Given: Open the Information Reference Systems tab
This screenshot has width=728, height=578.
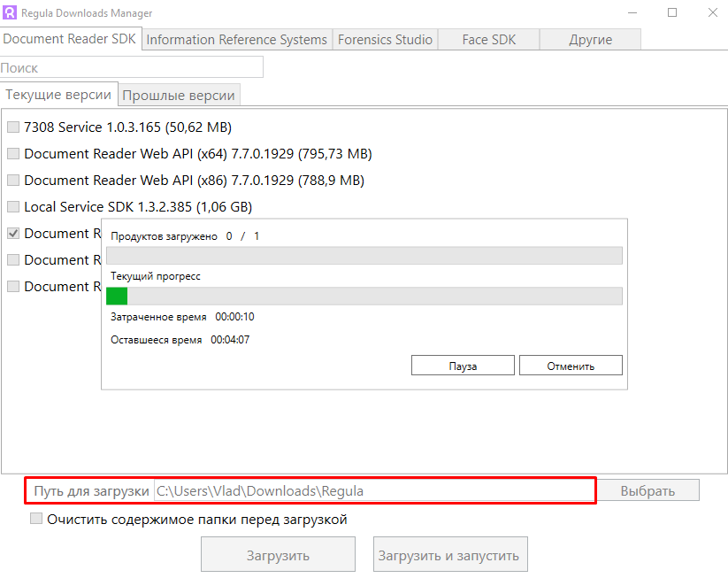Looking at the screenshot, I should (237, 40).
